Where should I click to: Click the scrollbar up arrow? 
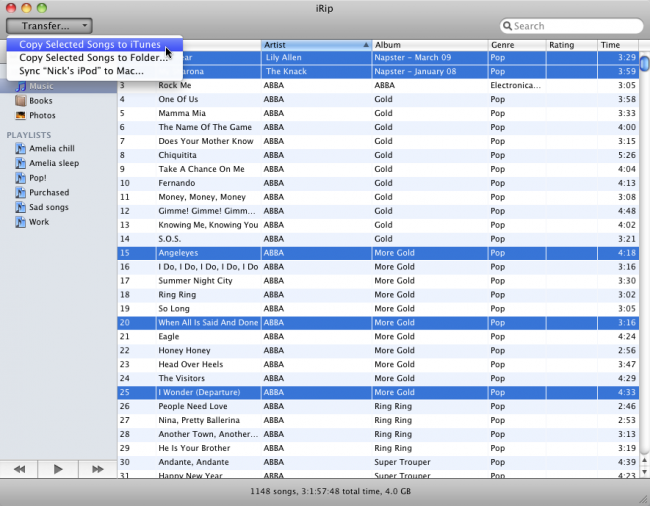(645, 460)
